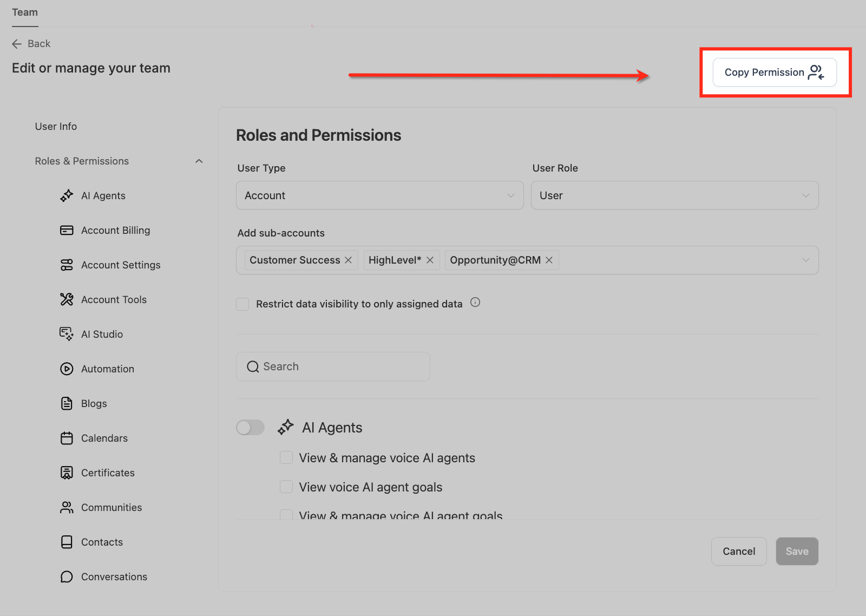Image resolution: width=866 pixels, height=616 pixels.
Task: Click the info icon beside Restrict data visibility
Action: pyautogui.click(x=475, y=302)
